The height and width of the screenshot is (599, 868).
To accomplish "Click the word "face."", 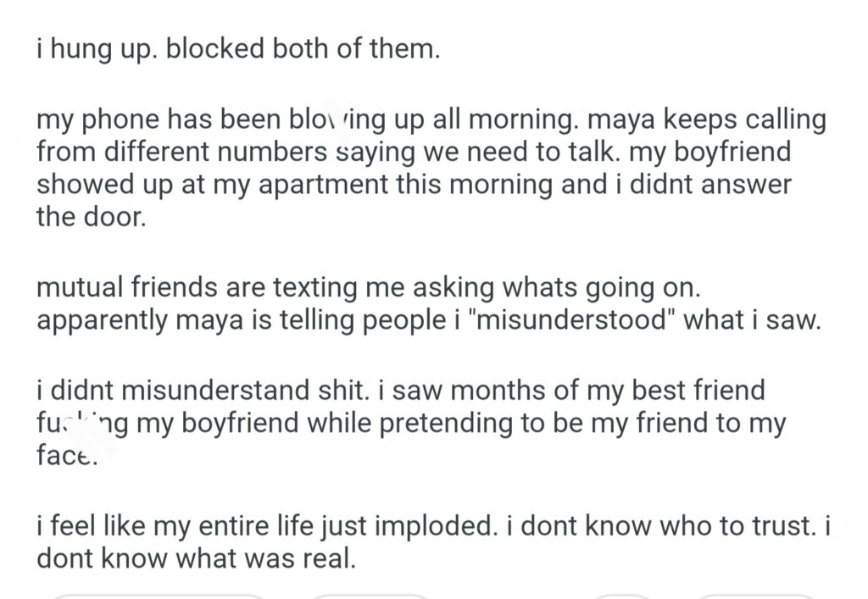I will (68, 456).
